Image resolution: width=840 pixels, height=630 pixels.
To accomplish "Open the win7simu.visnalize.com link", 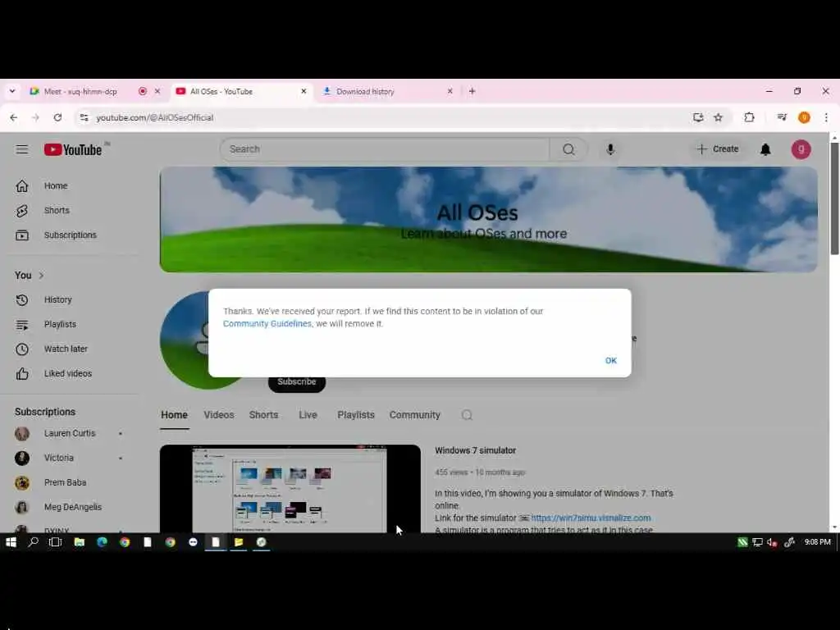I will pyautogui.click(x=591, y=518).
